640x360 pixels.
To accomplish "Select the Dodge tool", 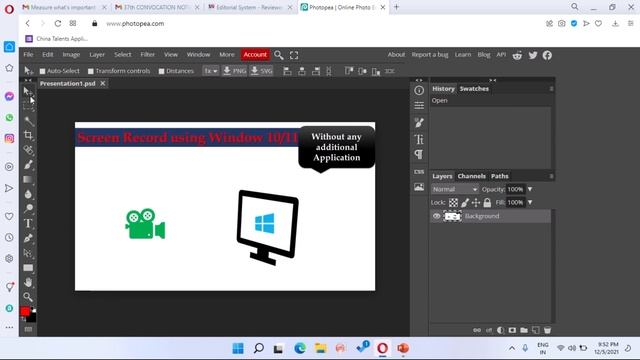I will (x=28, y=209).
